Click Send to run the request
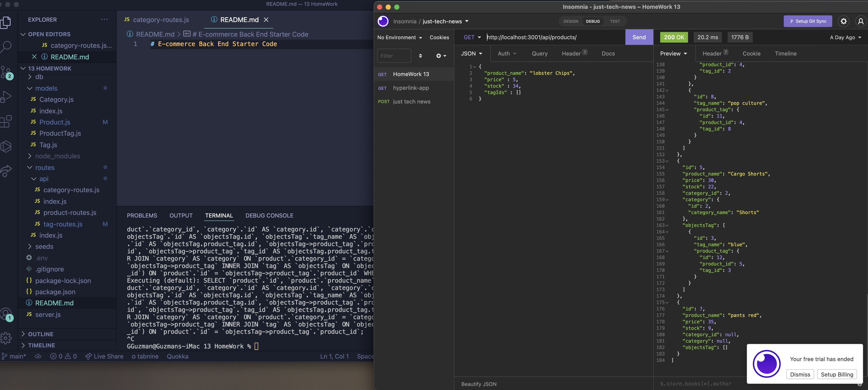868x390 pixels. 639,37
